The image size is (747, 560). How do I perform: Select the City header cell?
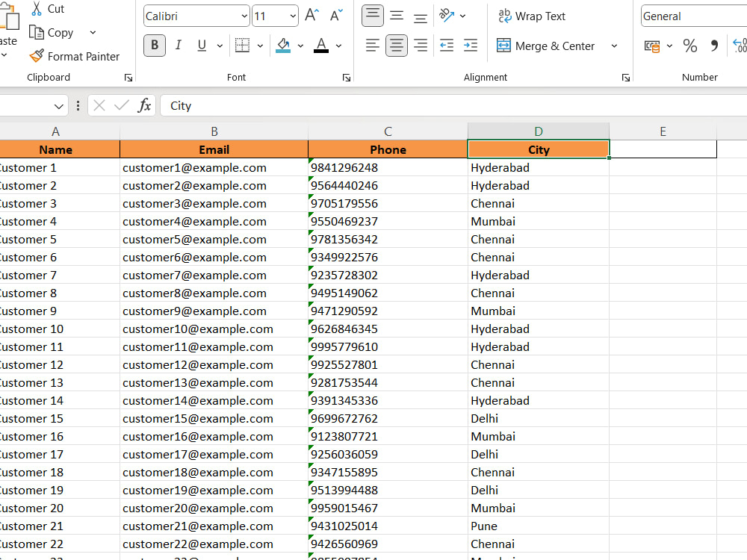539,149
